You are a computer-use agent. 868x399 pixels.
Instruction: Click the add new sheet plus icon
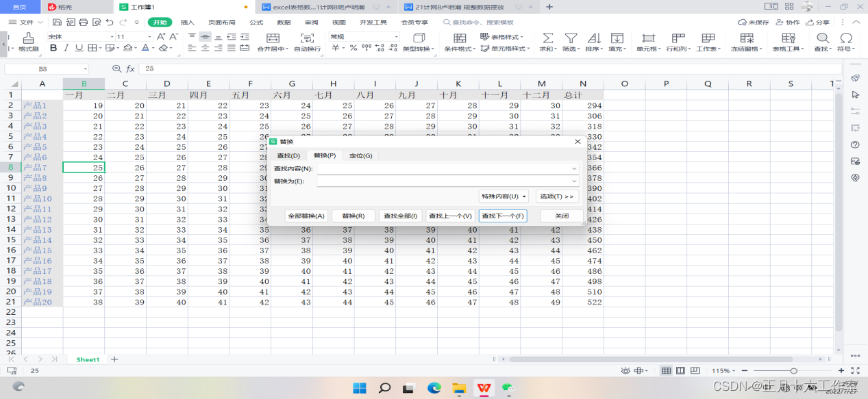pyautogui.click(x=114, y=359)
